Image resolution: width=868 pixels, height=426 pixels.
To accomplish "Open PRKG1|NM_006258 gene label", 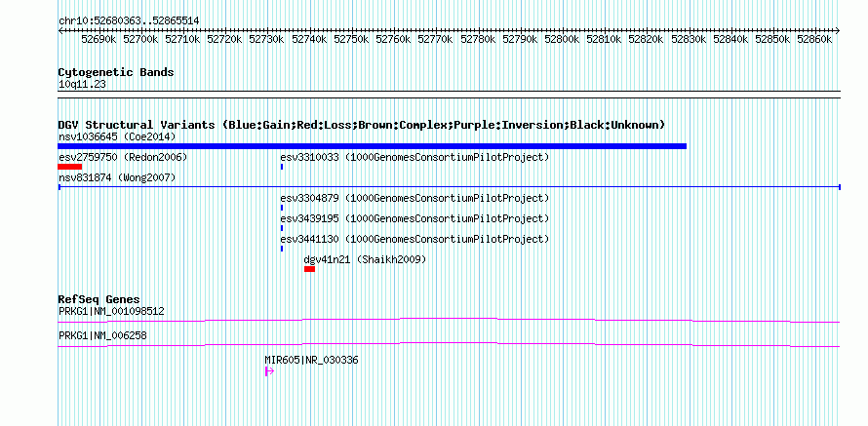I will [x=102, y=335].
